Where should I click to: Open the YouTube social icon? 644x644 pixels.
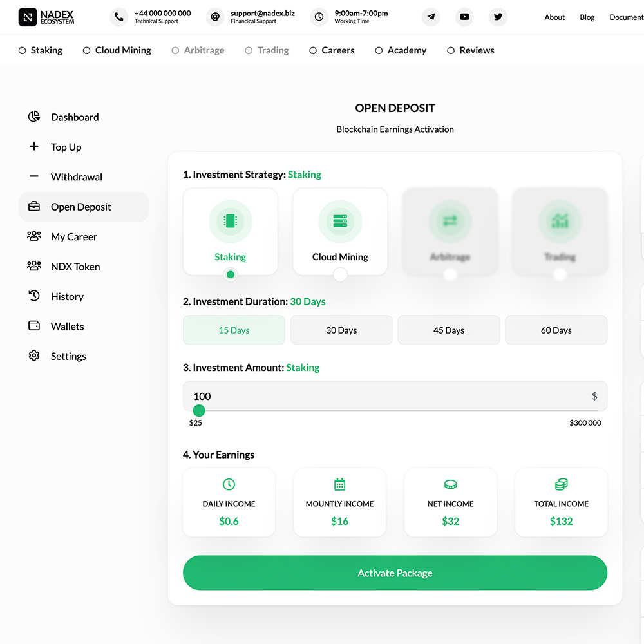(464, 17)
